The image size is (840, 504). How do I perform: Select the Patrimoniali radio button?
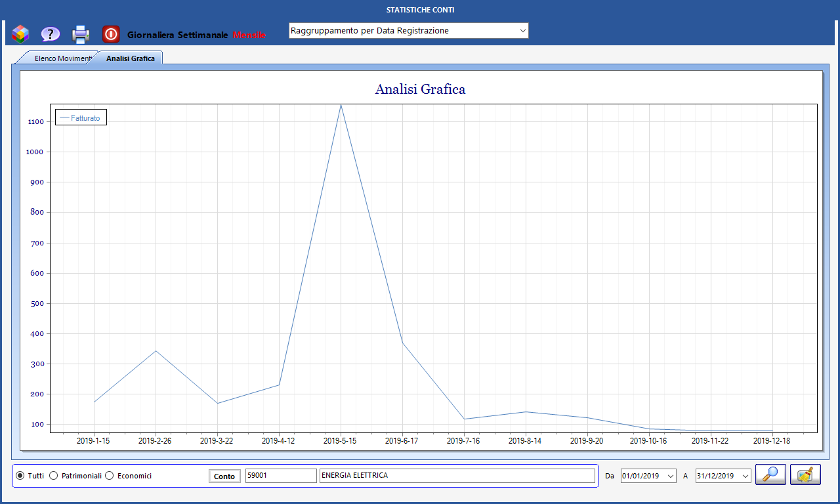coord(54,476)
